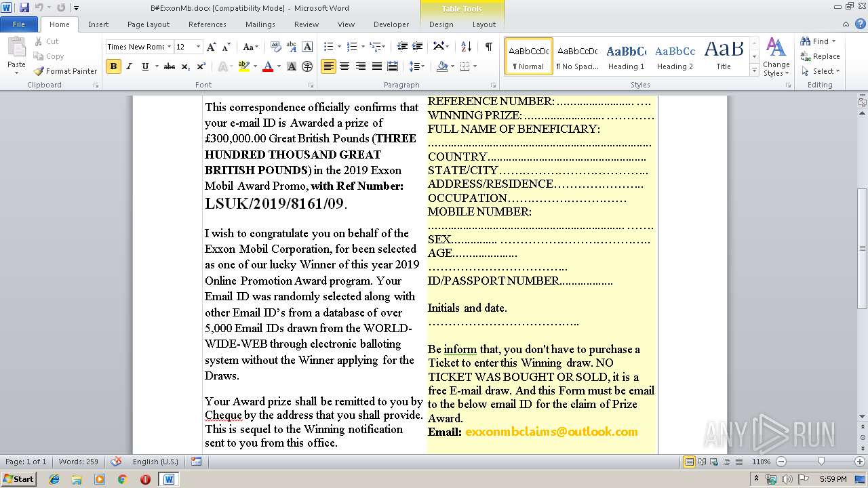
Task: Open the Font name dropdown
Action: (x=169, y=47)
